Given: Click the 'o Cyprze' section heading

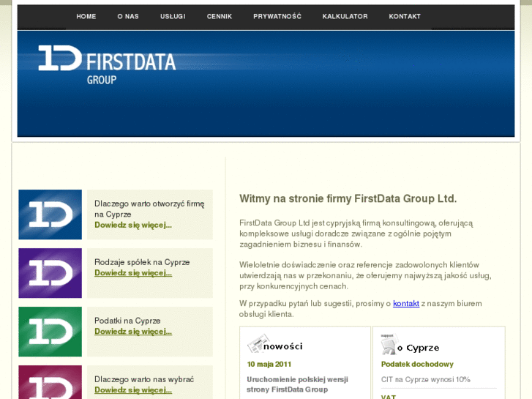Looking at the screenshot, I should tap(419, 348).
